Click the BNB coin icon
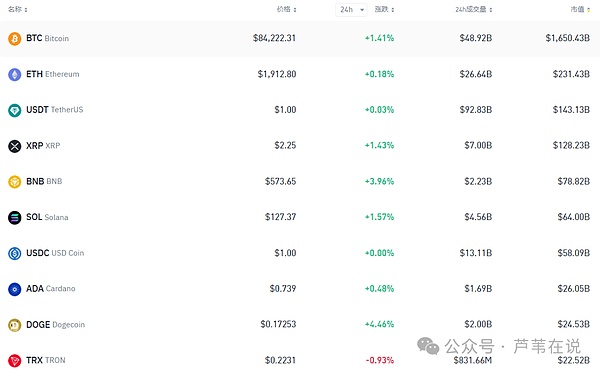Image resolution: width=600 pixels, height=370 pixels. tap(15, 182)
